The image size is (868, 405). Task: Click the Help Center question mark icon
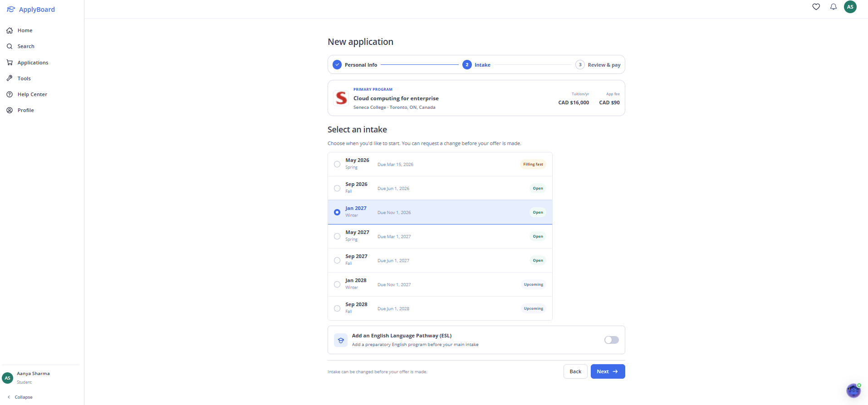point(10,94)
